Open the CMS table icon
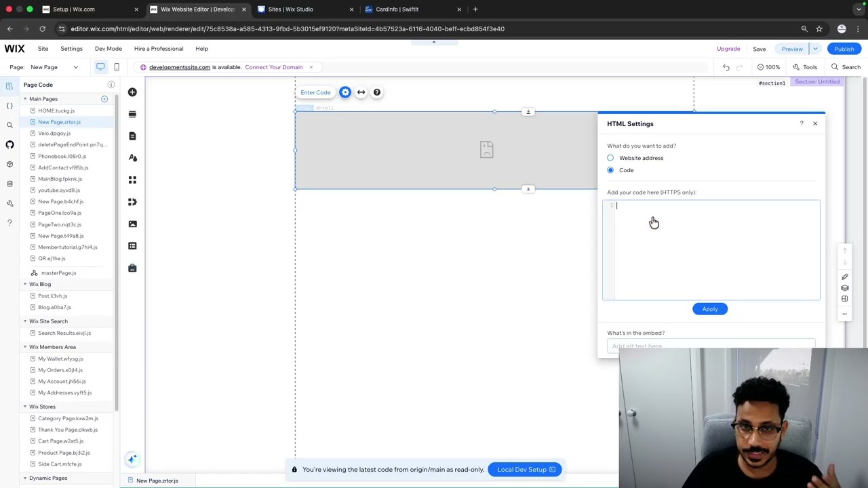868x488 pixels. (x=132, y=246)
